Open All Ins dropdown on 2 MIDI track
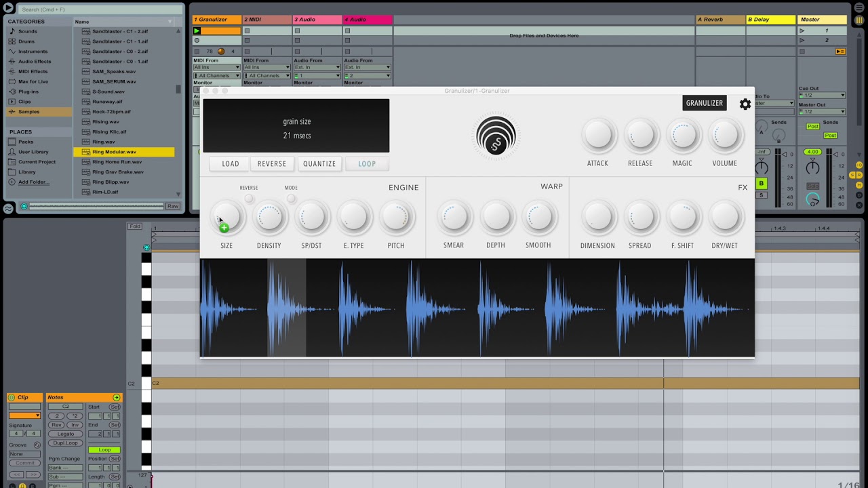 pyautogui.click(x=267, y=68)
